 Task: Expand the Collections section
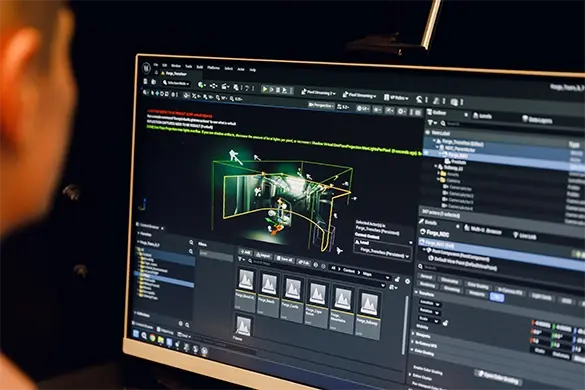tap(135, 313)
